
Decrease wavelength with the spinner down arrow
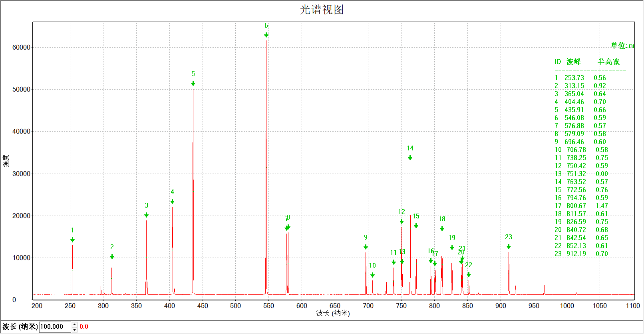75,330
